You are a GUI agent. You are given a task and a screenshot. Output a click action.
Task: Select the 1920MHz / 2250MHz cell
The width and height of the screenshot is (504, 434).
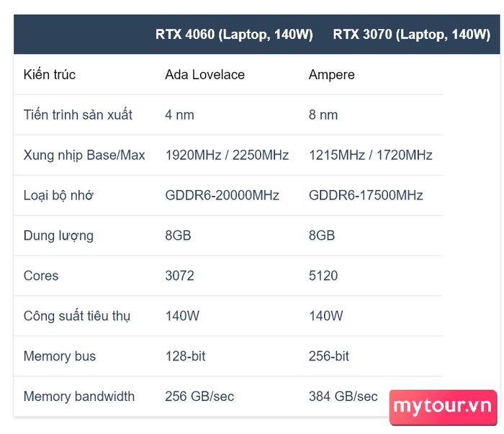(x=227, y=155)
